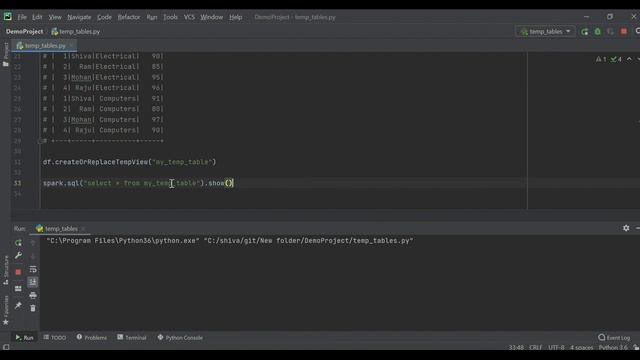Open the Code menu
The height and width of the screenshot is (360, 640).
[x=104, y=17]
